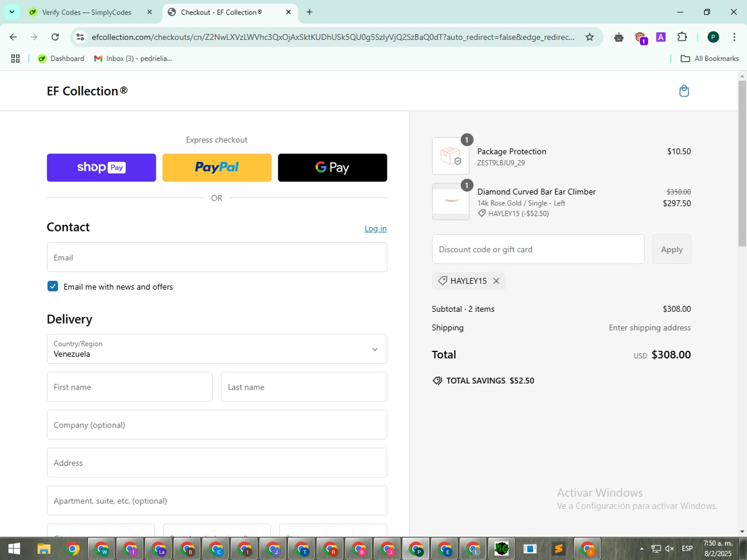Open All Bookmarks folder

click(x=710, y=58)
